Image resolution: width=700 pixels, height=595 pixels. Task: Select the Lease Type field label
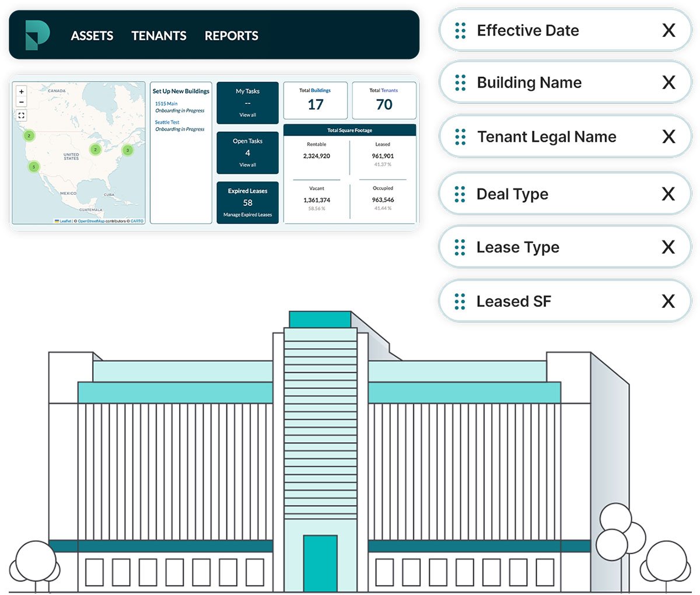(x=517, y=247)
